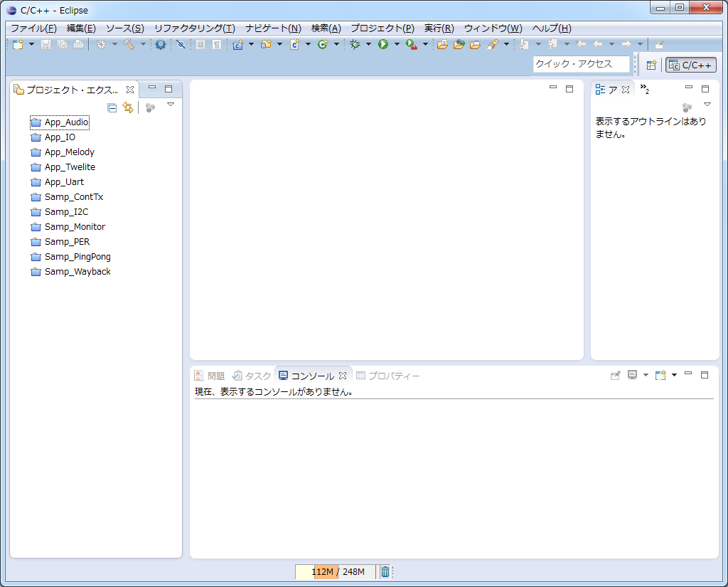
Task: Click Open Console icon in console panel
Action: [660, 375]
